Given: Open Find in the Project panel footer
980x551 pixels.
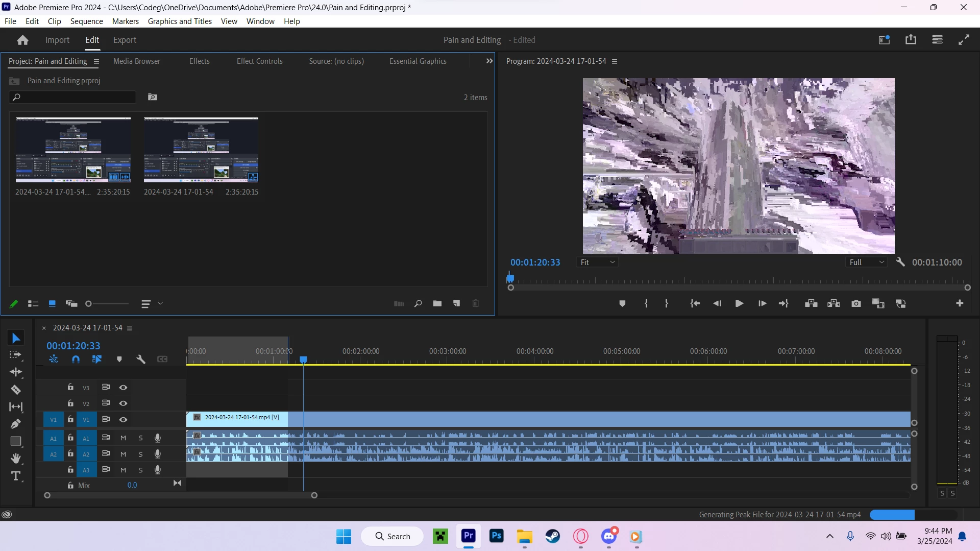Looking at the screenshot, I should pos(418,303).
